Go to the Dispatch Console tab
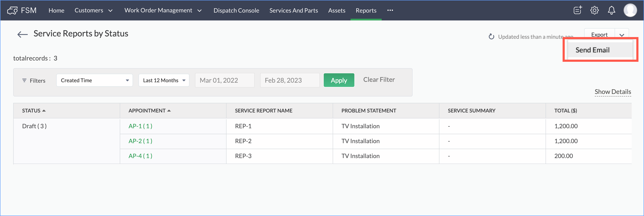Image resolution: width=644 pixels, height=216 pixels. point(236,10)
